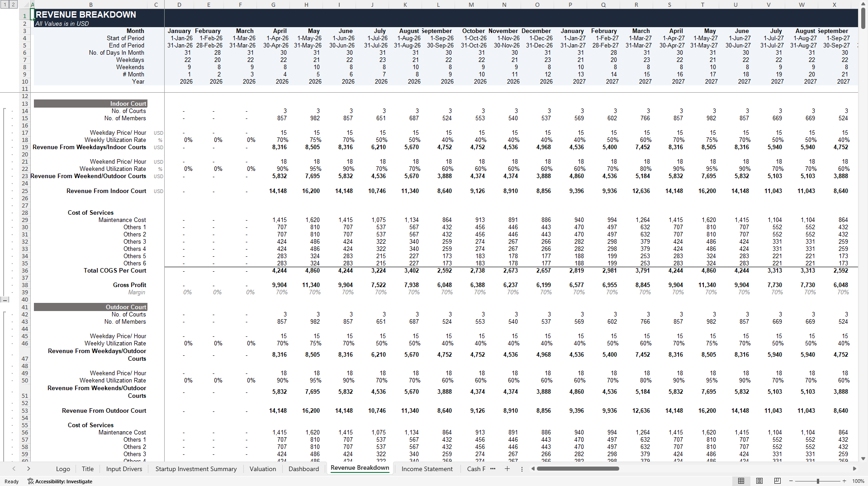This screenshot has height=486, width=868.
Task: Click April 2026 Indoor Court revenue 14,148
Action: [278, 191]
